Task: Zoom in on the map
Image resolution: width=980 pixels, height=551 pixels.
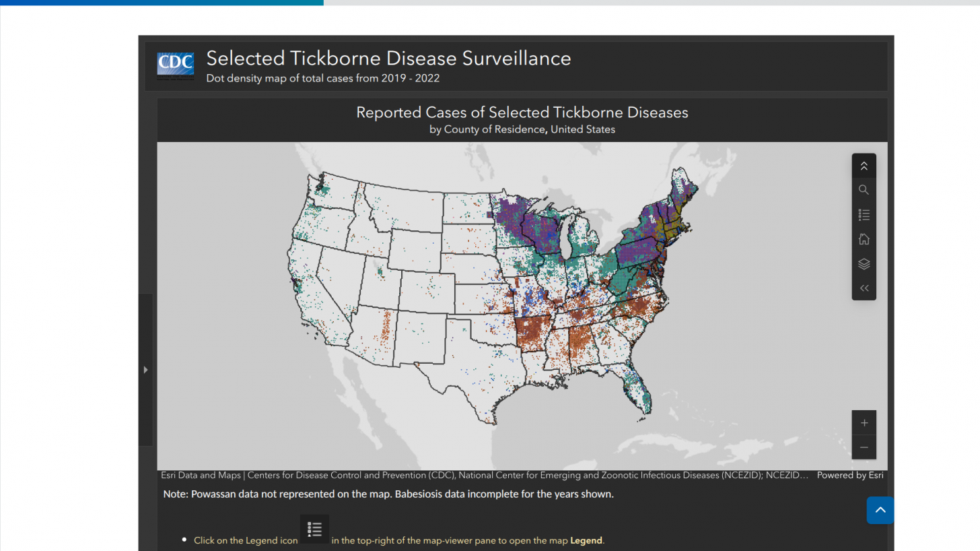Action: [x=864, y=423]
